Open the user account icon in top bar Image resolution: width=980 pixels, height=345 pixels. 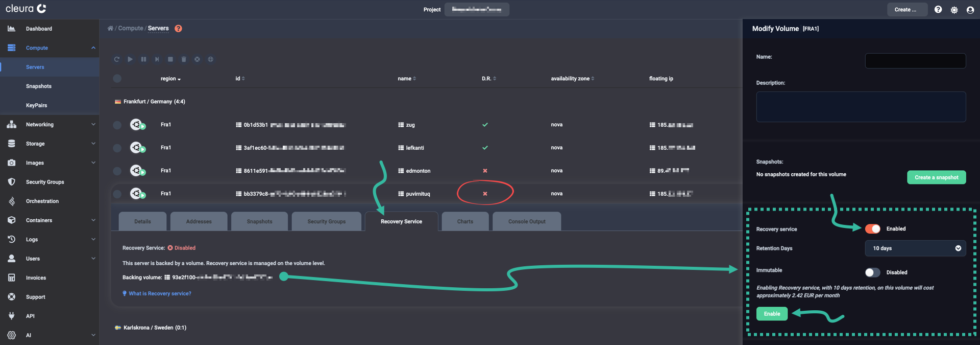[x=970, y=10]
